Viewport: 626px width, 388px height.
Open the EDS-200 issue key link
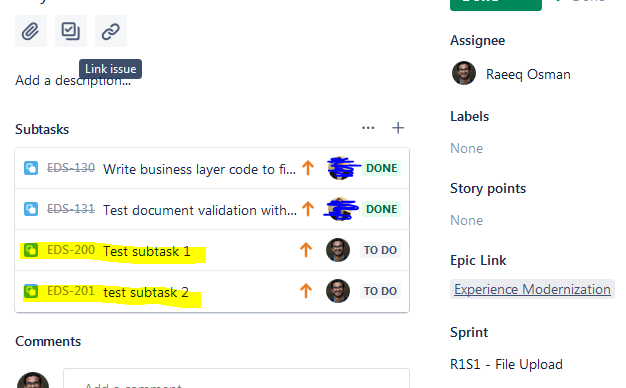(x=71, y=250)
